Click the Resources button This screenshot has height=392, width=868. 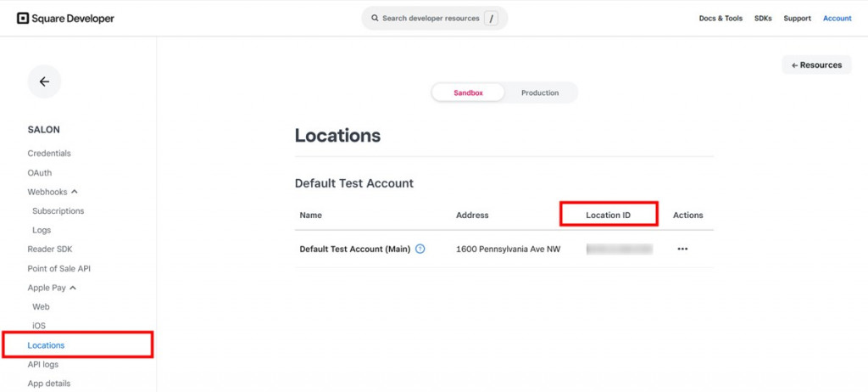tap(816, 64)
